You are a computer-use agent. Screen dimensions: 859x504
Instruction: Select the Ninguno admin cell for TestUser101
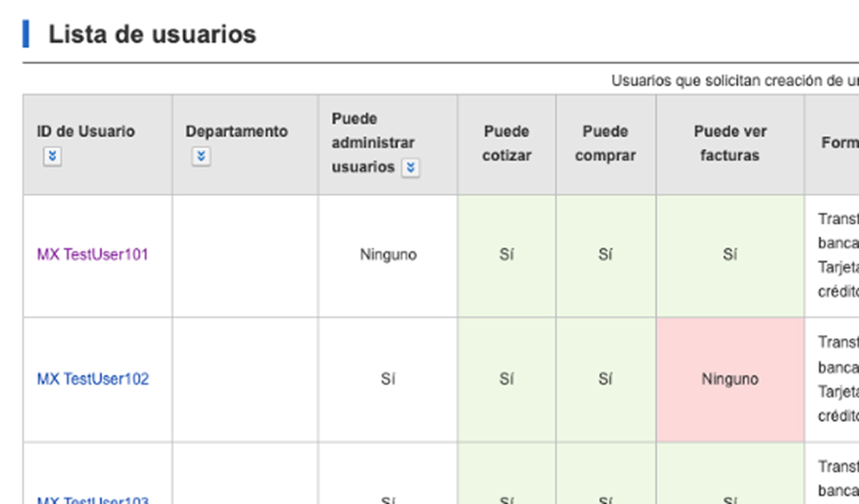(388, 255)
